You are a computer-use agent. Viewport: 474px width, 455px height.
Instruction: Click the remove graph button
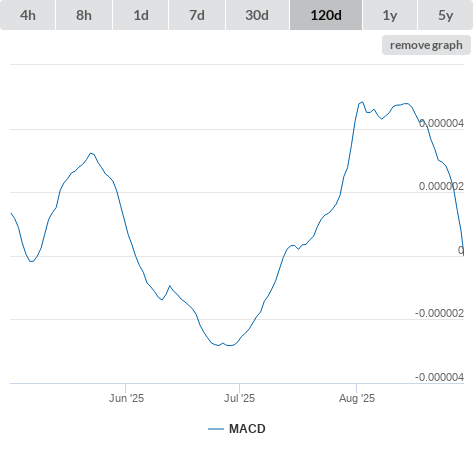[426, 45]
